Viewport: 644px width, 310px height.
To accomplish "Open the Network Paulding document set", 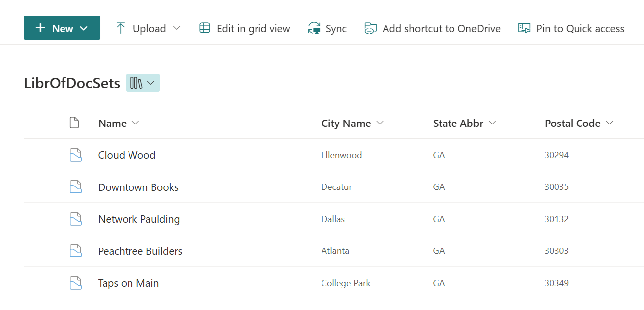I will point(139,219).
